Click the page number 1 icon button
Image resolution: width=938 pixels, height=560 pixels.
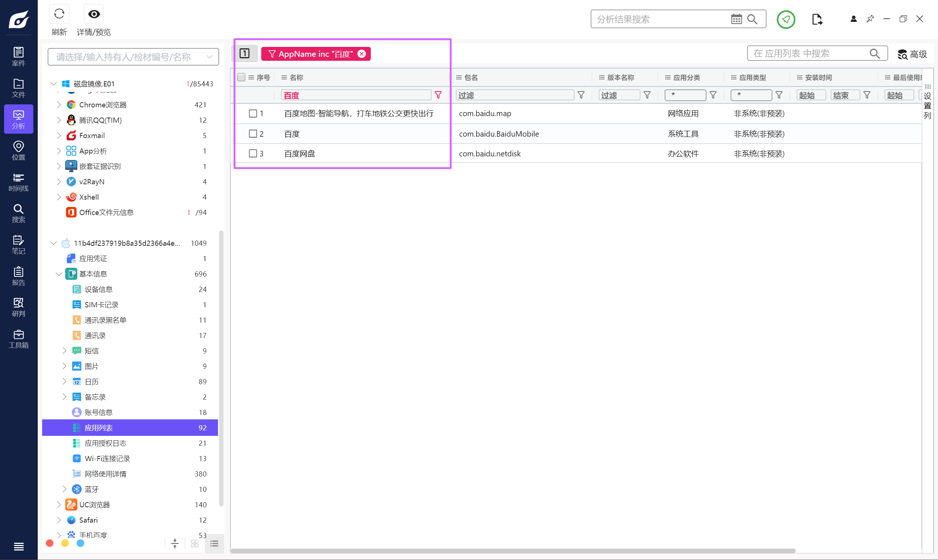[245, 53]
